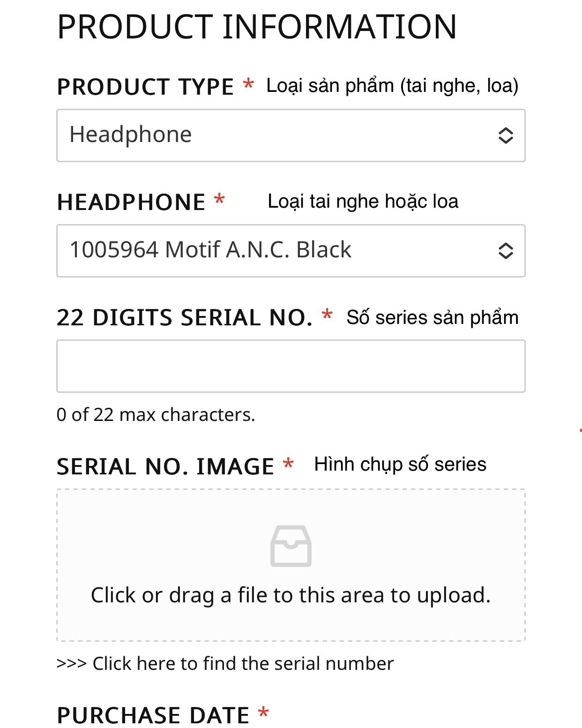Click the PURCHASE DATE label
Screen dimensions: 582x728
[153, 715]
